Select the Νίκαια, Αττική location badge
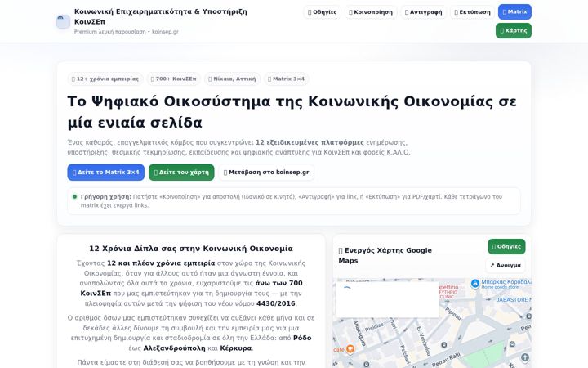Viewport: 588px width, 368px height. (x=232, y=79)
